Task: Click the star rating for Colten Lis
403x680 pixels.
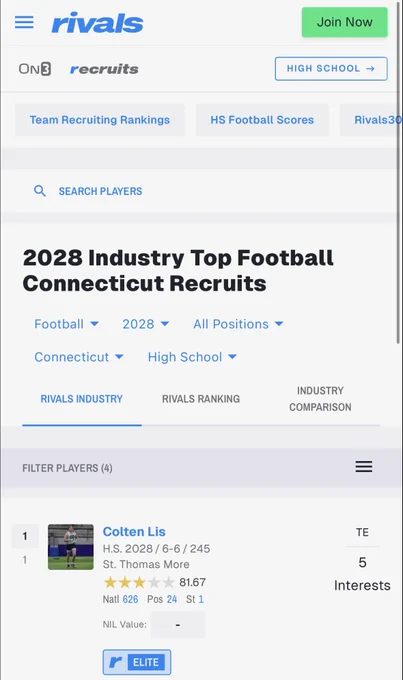Action: 139,582
